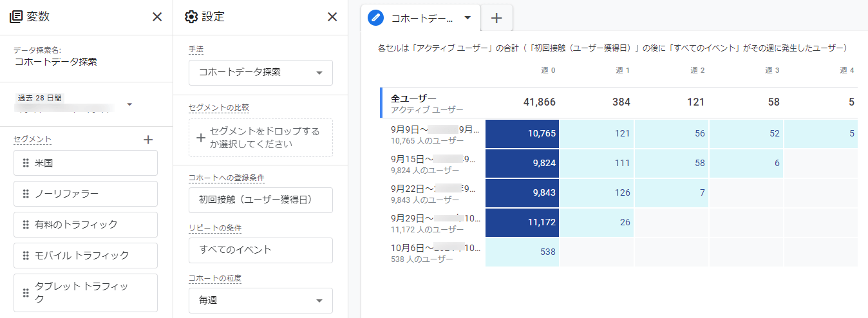Click drag handle of モバイル トラフィック segment

26,256
